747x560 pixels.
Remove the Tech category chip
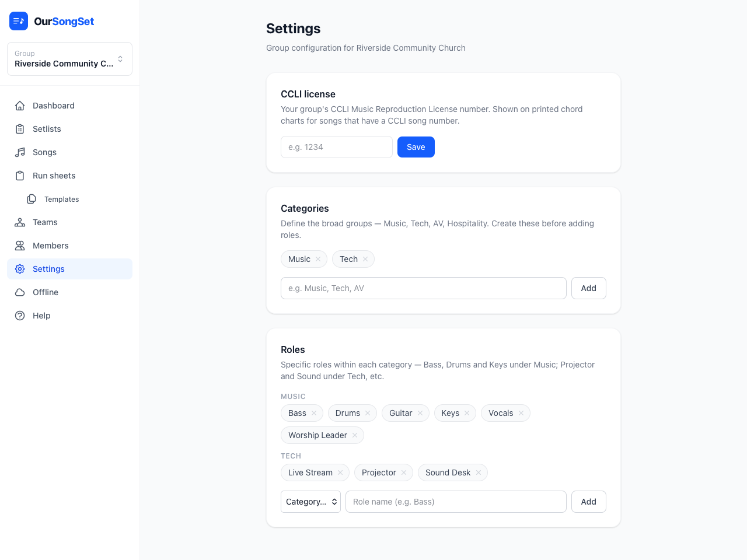(x=365, y=259)
